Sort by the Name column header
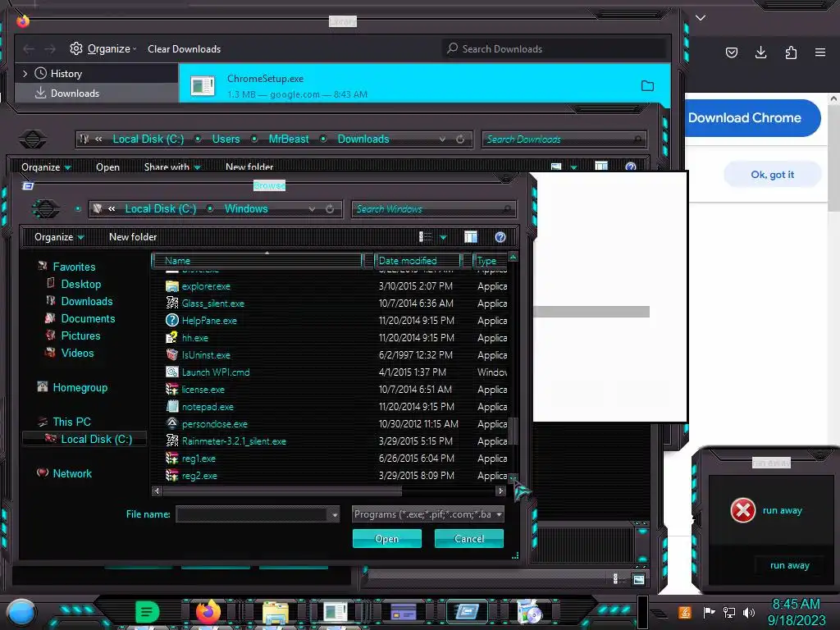840x630 pixels. click(x=258, y=261)
